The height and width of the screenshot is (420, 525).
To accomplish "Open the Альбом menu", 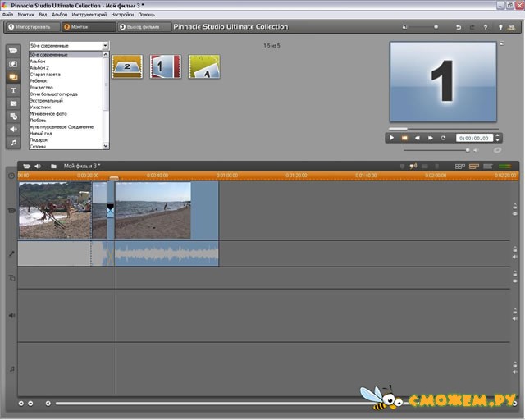I will point(60,15).
